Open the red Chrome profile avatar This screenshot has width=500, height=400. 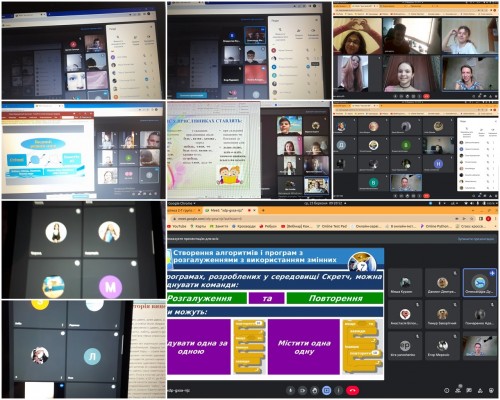(x=488, y=219)
